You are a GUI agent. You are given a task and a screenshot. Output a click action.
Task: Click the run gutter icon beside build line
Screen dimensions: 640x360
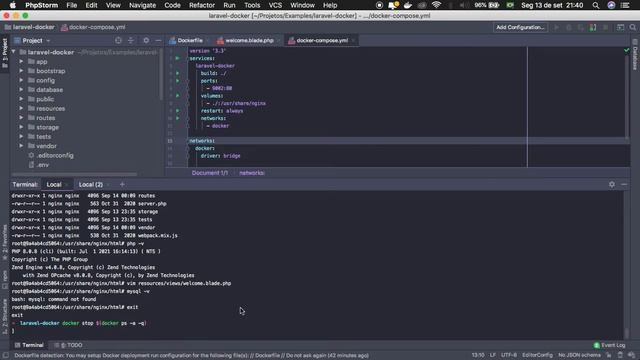tap(178, 73)
